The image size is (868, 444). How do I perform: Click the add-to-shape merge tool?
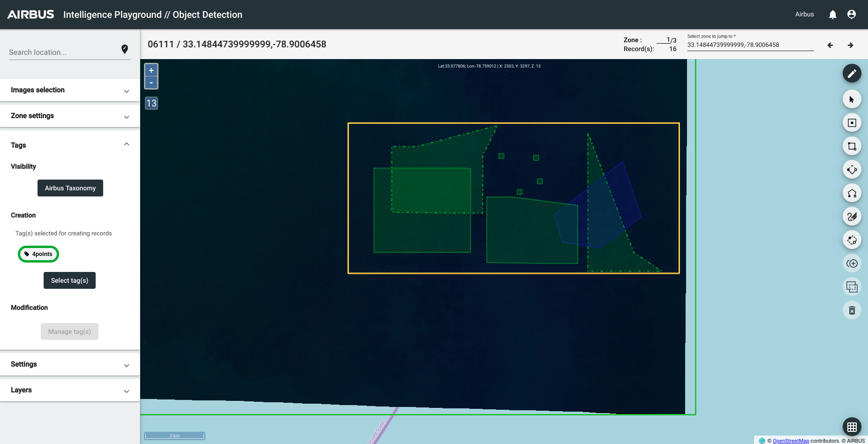[x=852, y=263]
